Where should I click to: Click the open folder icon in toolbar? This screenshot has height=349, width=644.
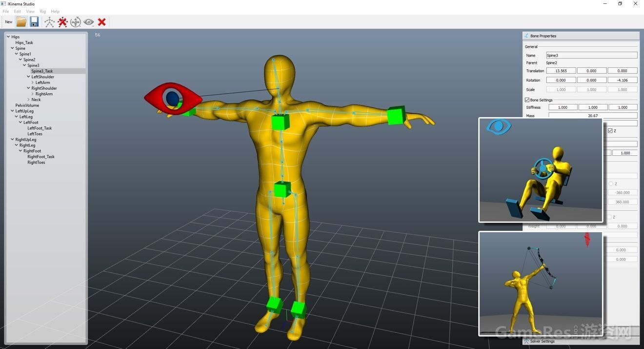pos(21,22)
